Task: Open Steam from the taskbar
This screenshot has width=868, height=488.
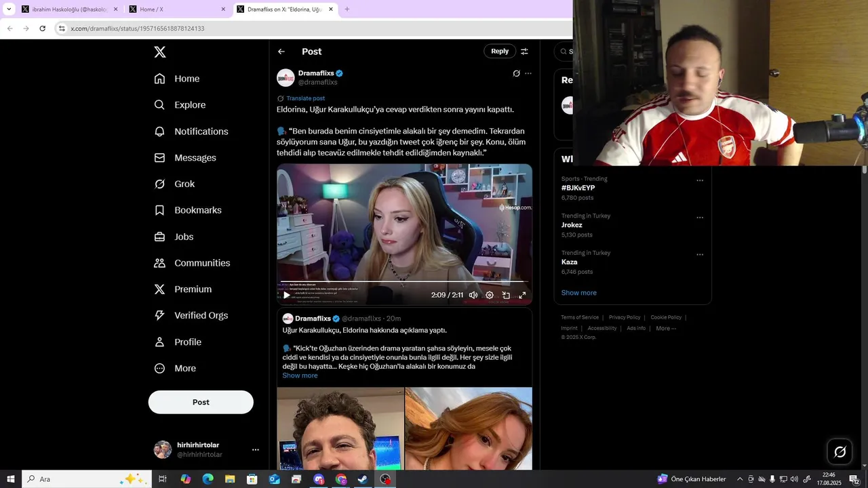Action: 363,479
